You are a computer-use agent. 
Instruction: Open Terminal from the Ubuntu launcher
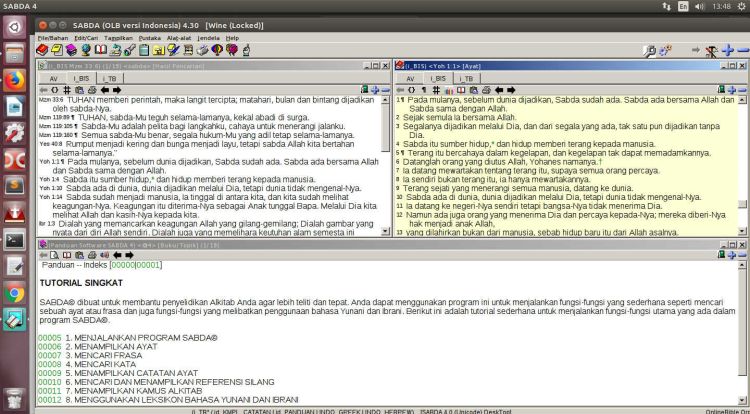click(x=15, y=240)
